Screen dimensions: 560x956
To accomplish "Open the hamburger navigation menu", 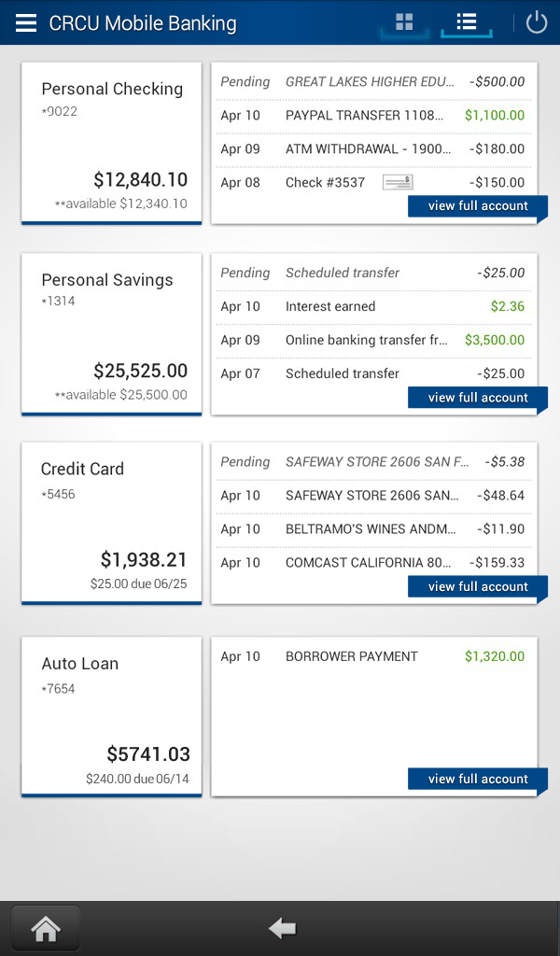I will [x=25, y=22].
